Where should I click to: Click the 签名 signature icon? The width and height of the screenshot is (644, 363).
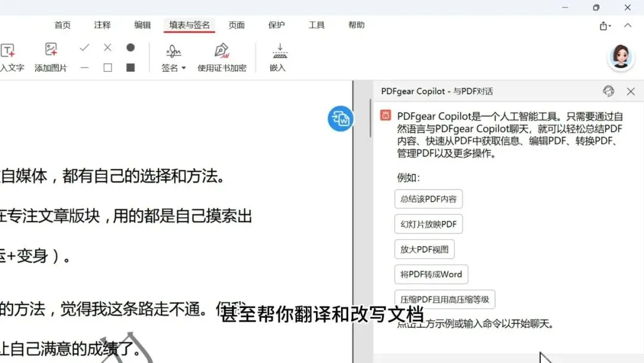(x=174, y=51)
